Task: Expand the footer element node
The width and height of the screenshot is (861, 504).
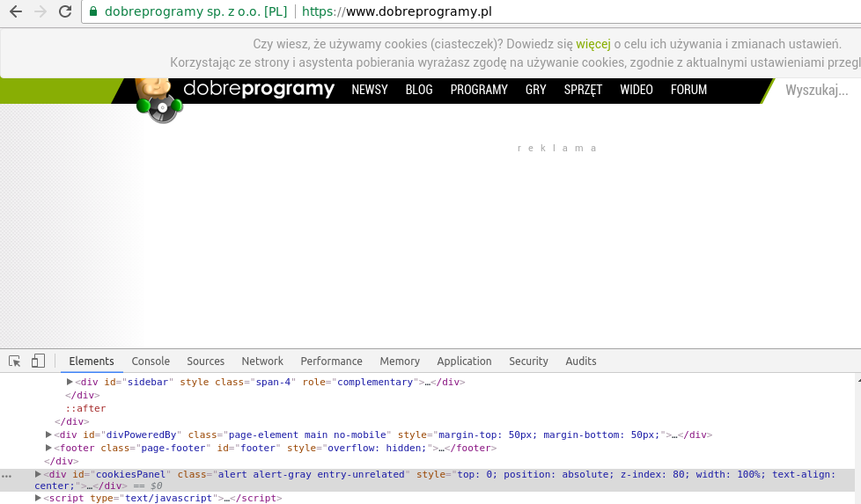Action: pos(48,448)
